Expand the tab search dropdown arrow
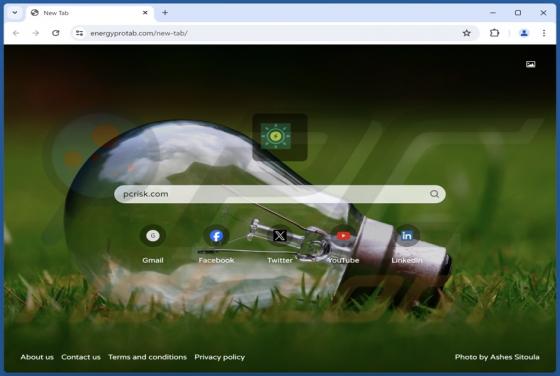 (x=15, y=13)
